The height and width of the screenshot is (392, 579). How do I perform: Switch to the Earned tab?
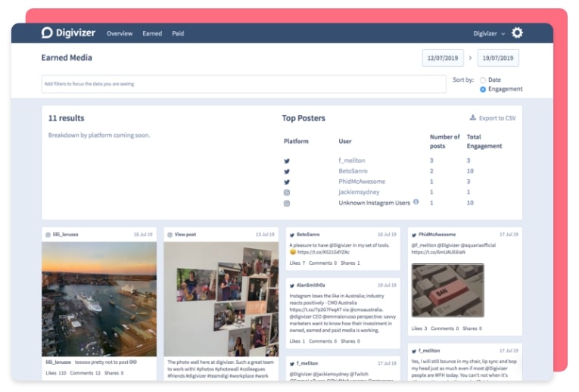point(152,33)
